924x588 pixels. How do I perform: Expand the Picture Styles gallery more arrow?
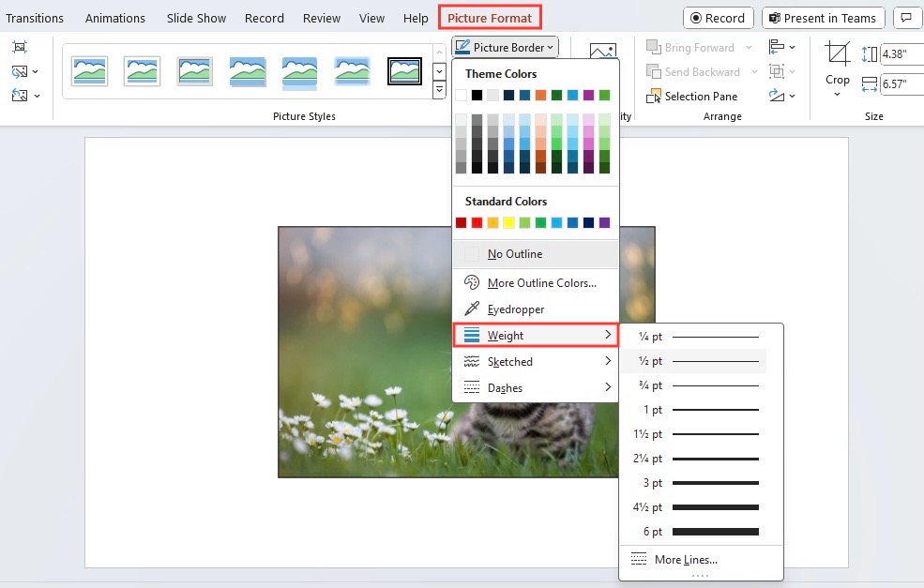pyautogui.click(x=440, y=90)
